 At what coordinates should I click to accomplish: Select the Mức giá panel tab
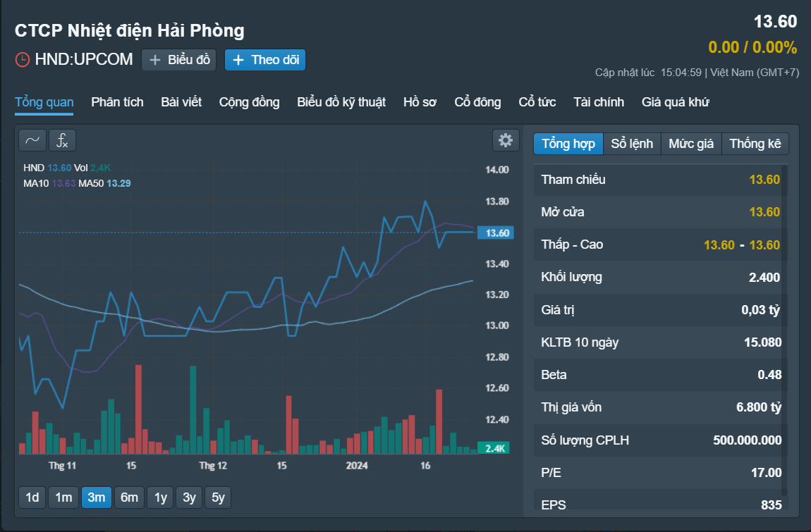[691, 144]
